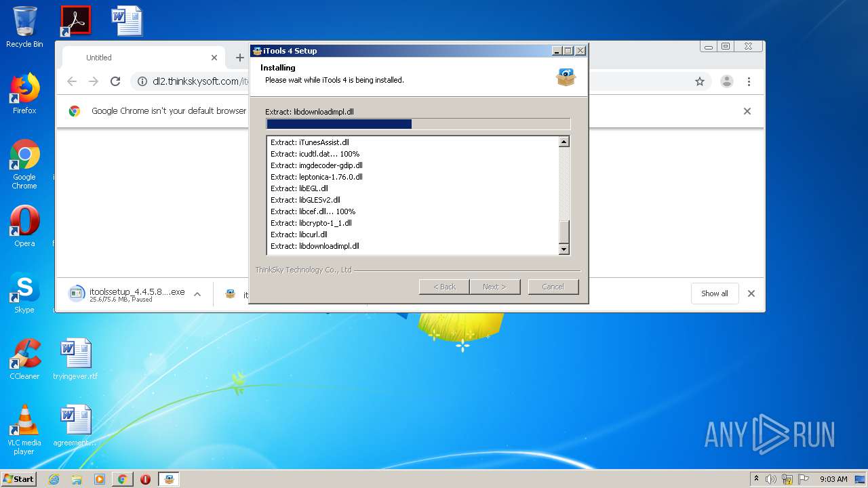The height and width of the screenshot is (488, 868).
Task: Cancel the iTools 4 installation
Action: tap(553, 287)
